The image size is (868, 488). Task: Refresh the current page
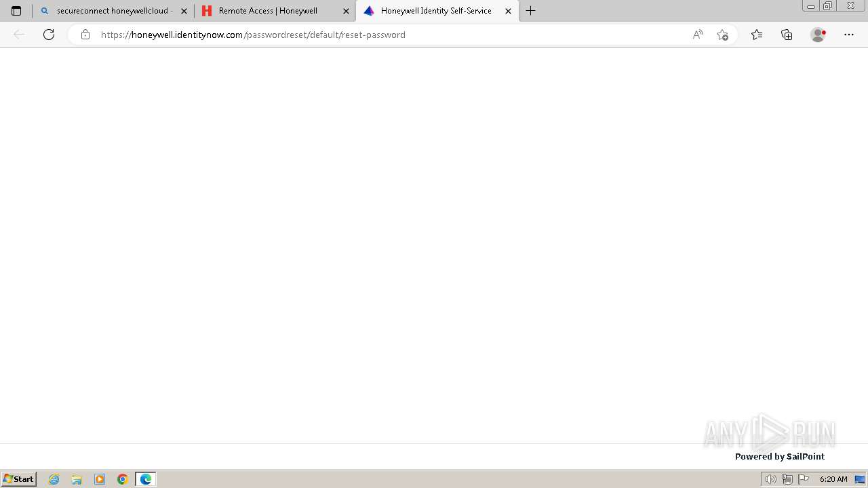49,35
